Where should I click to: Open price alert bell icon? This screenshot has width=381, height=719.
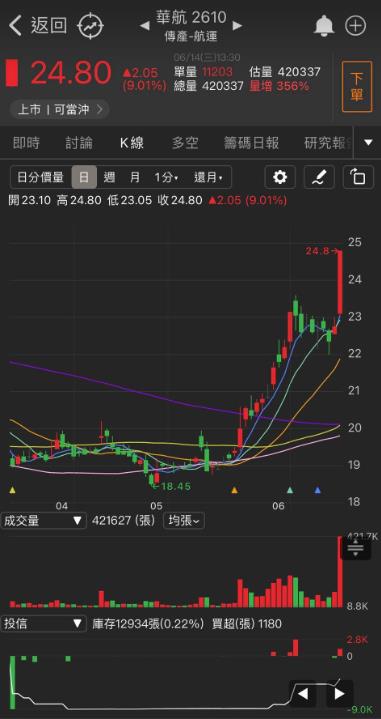pos(324,26)
